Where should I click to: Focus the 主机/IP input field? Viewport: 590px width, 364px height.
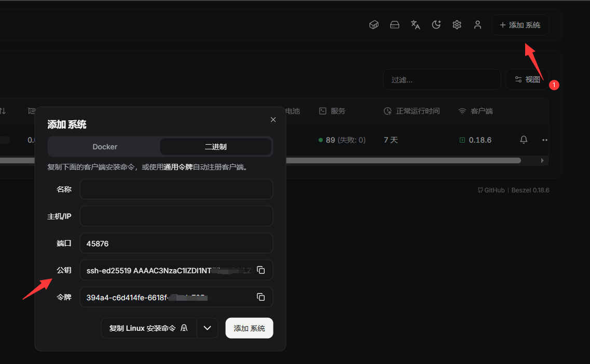coord(176,216)
